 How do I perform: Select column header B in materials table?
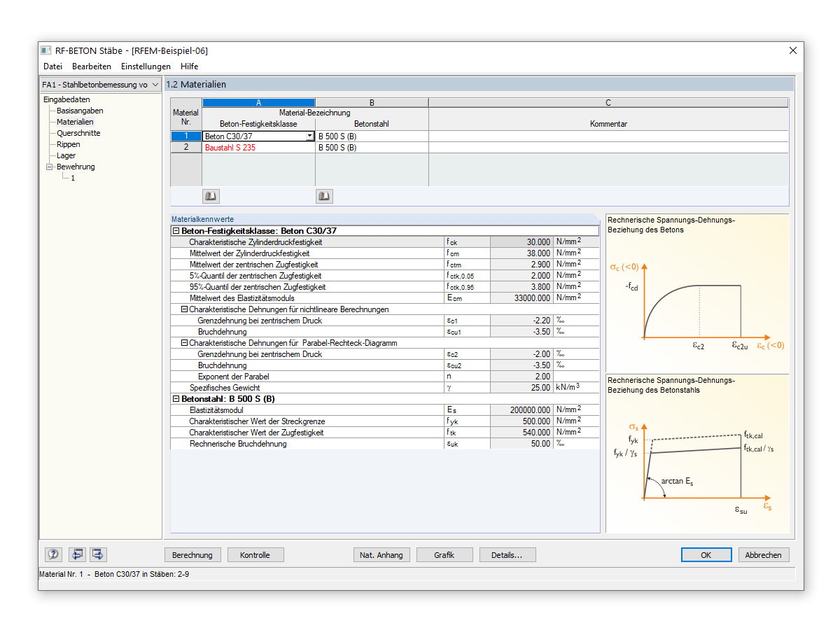pyautogui.click(x=372, y=103)
